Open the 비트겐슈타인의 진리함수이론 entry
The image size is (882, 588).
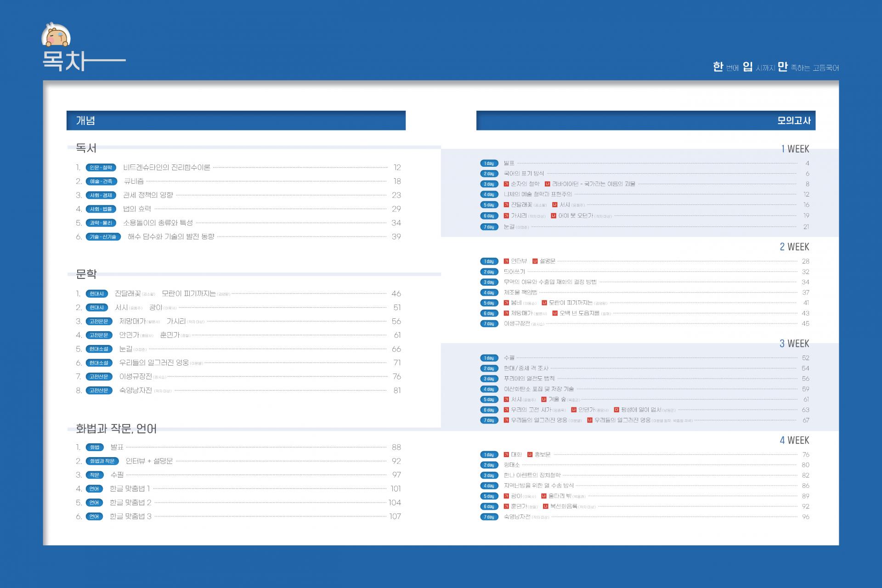tap(166, 168)
